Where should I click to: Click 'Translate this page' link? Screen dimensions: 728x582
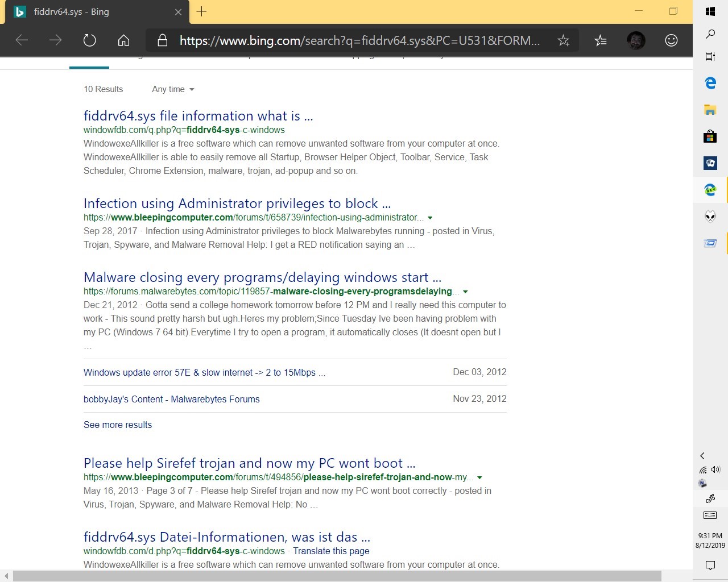click(x=331, y=551)
